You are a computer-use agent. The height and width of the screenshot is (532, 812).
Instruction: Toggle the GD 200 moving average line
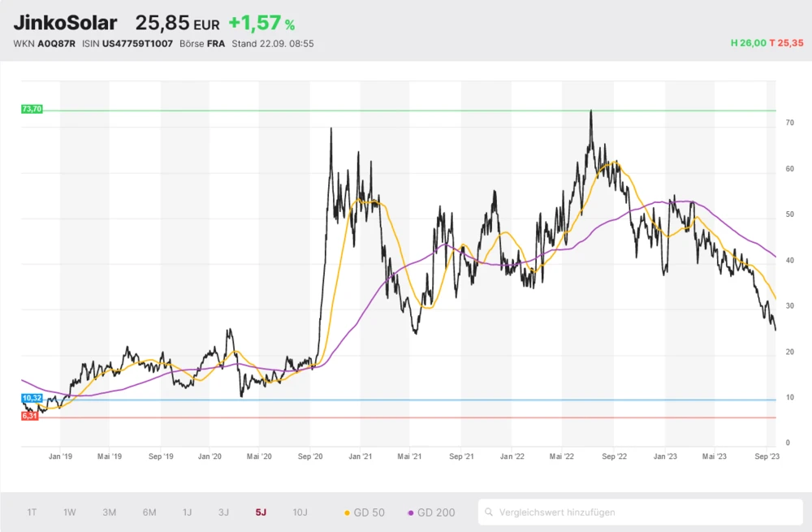tap(431, 513)
